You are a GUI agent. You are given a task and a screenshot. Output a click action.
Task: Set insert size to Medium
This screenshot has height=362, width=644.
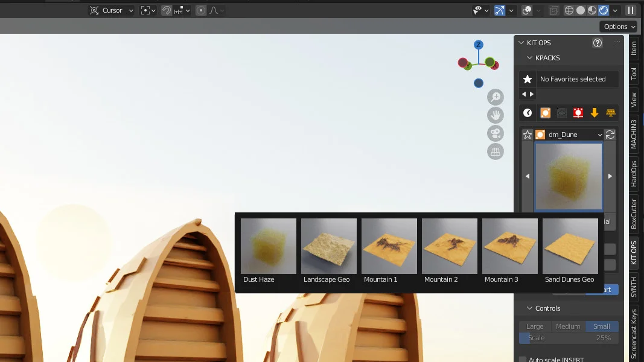[568, 326]
